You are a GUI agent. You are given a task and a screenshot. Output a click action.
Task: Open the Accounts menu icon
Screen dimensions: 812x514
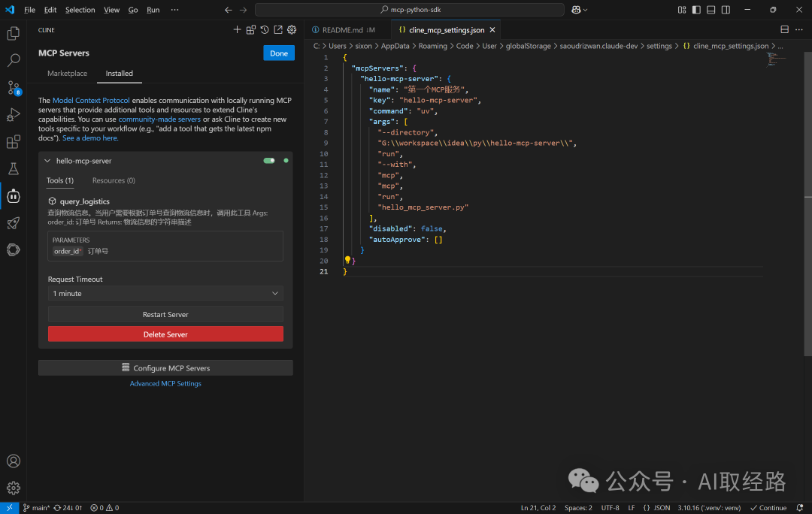[x=14, y=461]
